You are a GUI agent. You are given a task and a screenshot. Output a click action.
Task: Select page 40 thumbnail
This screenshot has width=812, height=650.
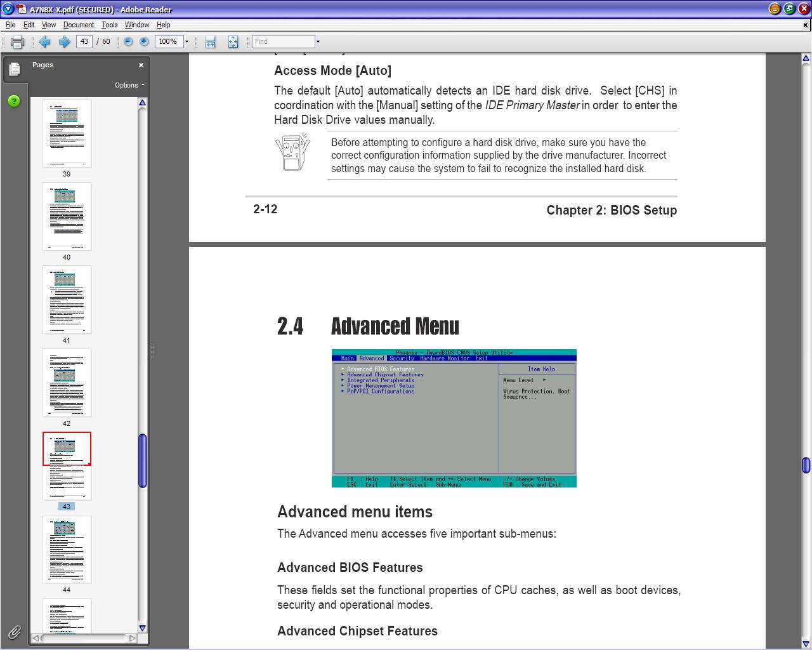click(67, 216)
